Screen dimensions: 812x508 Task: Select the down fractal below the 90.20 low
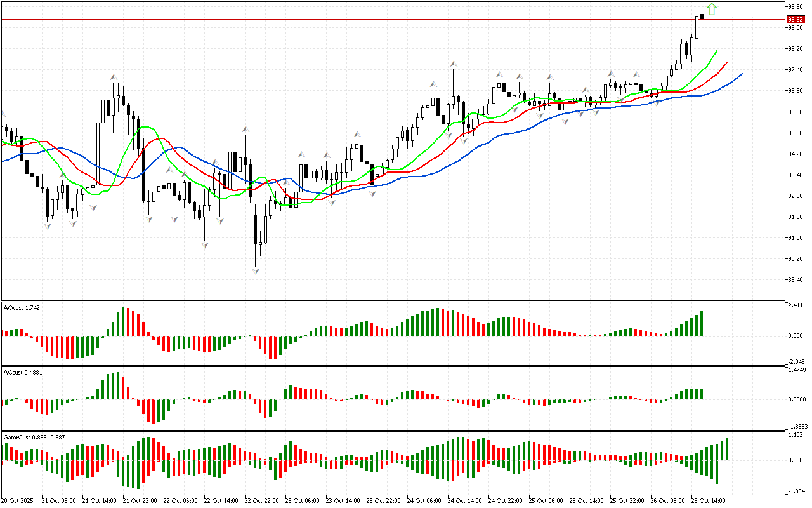coord(256,271)
